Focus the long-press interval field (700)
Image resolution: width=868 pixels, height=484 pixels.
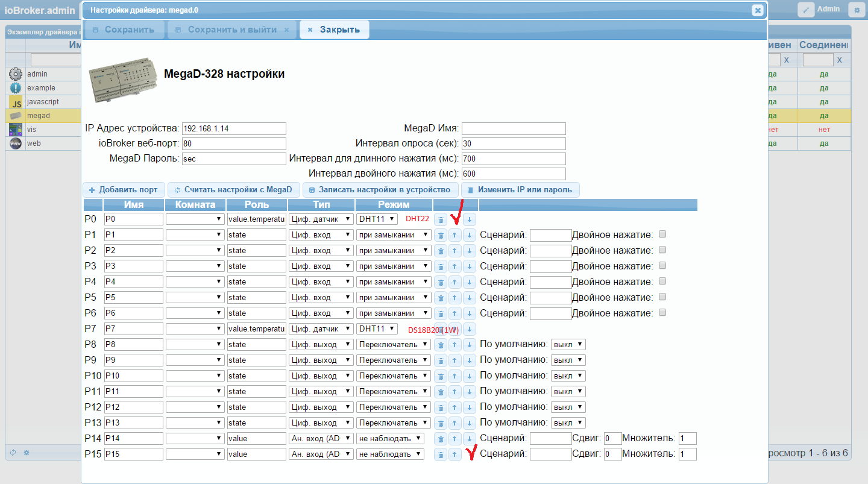coord(514,159)
